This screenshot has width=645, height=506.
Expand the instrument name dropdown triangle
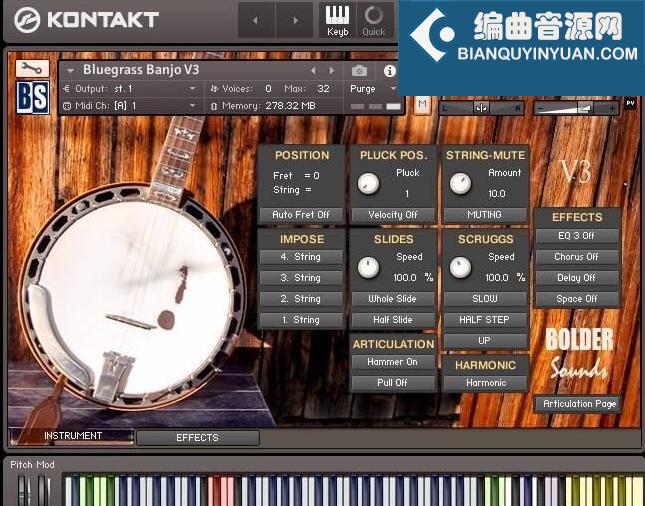pyautogui.click(x=70, y=71)
